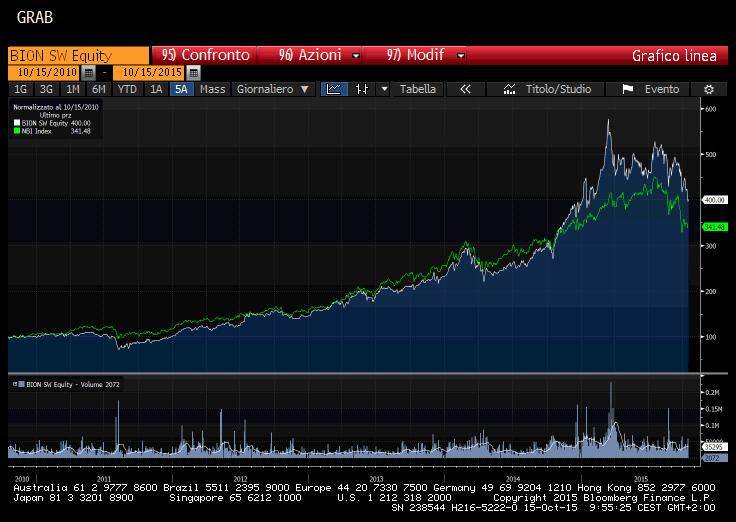
Task: Click the Evento button label
Action: [662, 89]
